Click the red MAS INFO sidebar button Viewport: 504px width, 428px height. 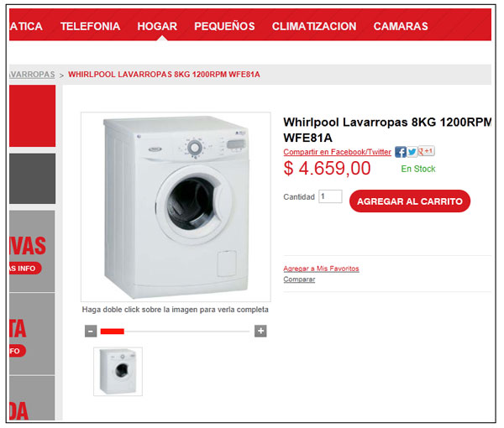24,269
